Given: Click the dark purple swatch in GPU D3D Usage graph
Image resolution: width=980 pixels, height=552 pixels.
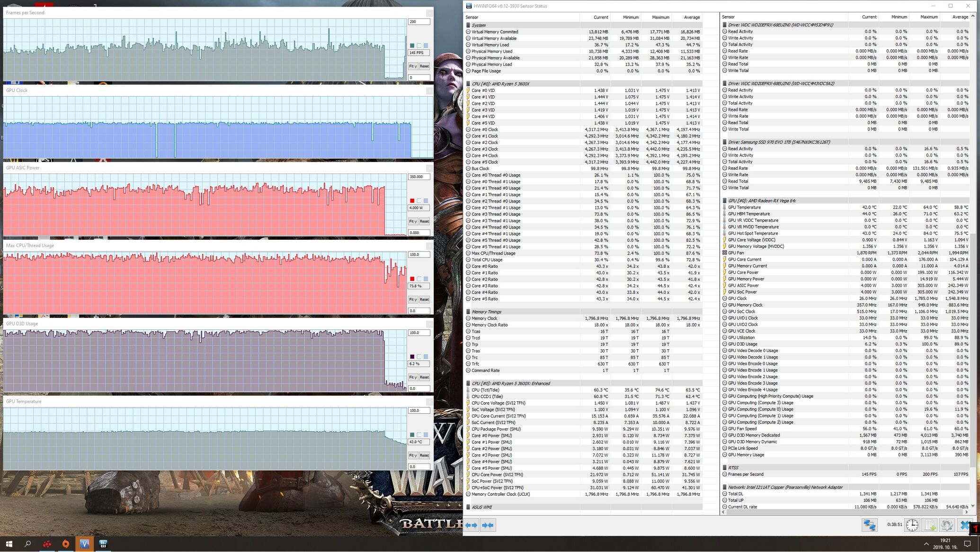Looking at the screenshot, I should pyautogui.click(x=412, y=357).
